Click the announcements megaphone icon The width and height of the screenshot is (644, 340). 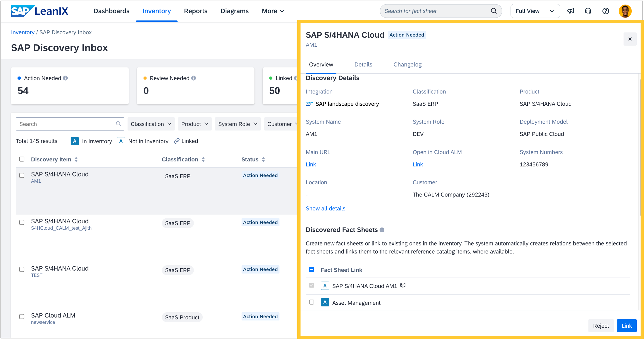click(570, 11)
